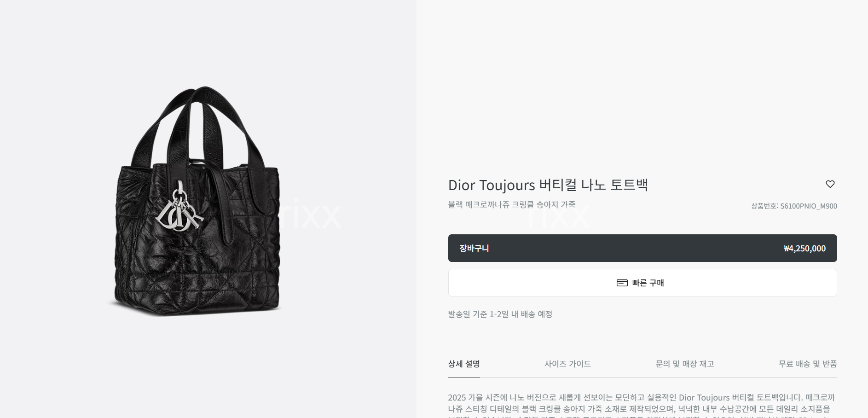The width and height of the screenshot is (868, 418).
Task: Add item to cart via 장바구니 button
Action: point(642,248)
